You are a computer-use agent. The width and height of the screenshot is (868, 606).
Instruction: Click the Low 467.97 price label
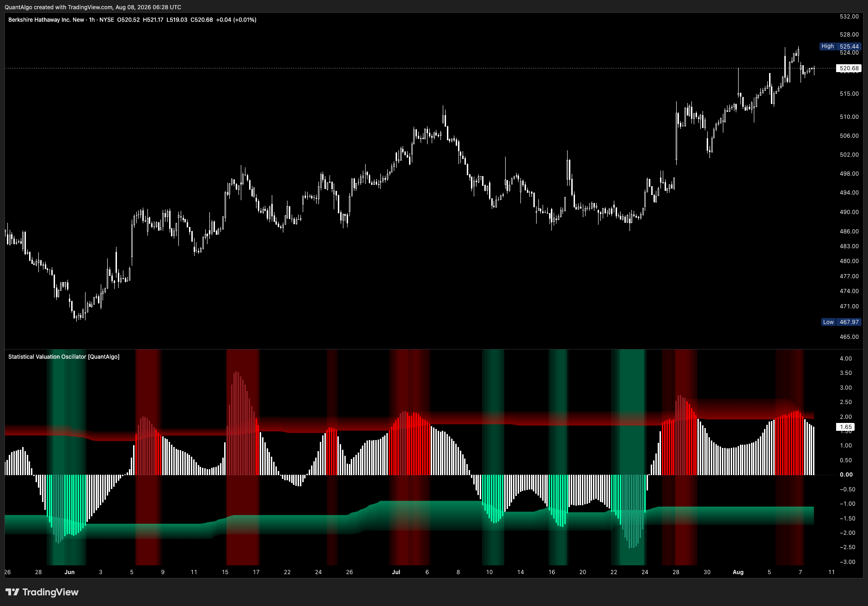coord(841,322)
